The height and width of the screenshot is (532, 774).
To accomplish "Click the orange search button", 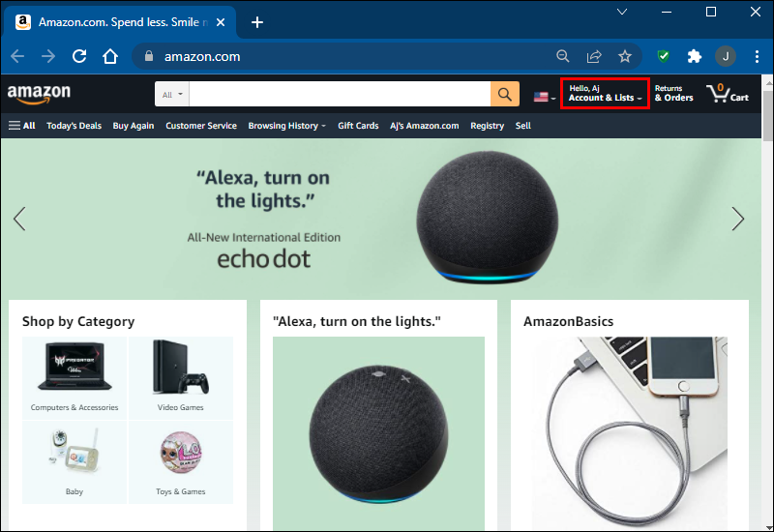I will coord(504,94).
